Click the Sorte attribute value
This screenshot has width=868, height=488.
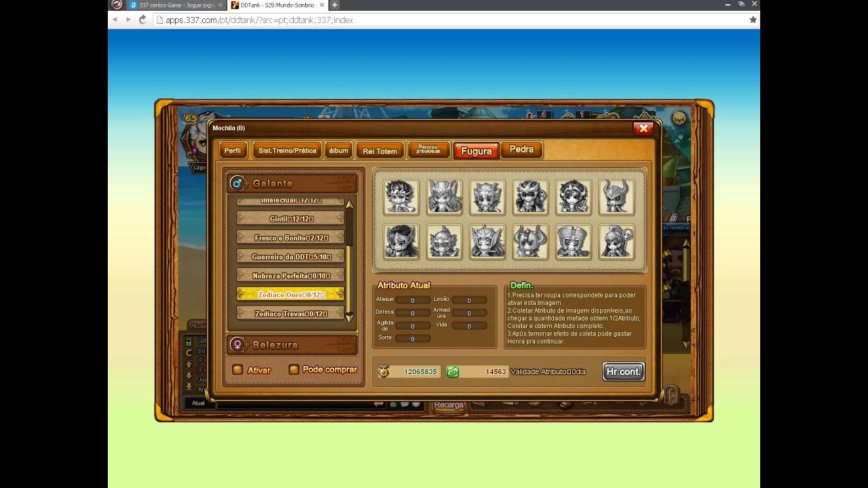(x=412, y=339)
